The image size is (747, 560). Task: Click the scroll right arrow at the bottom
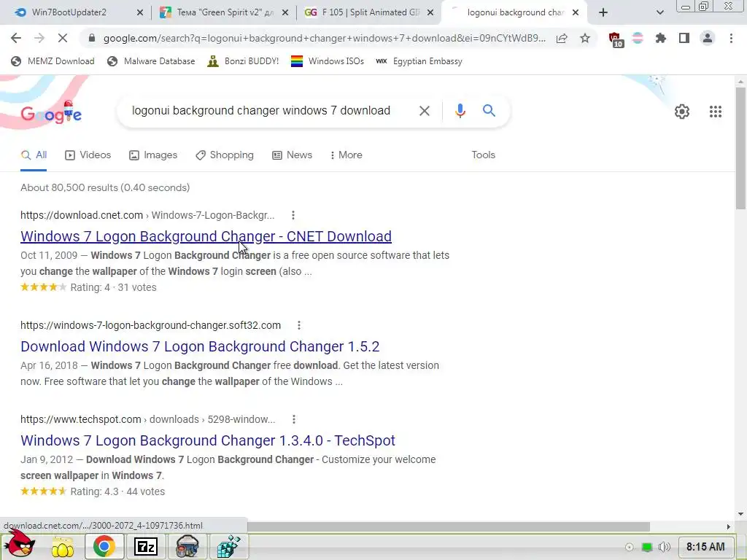729,526
